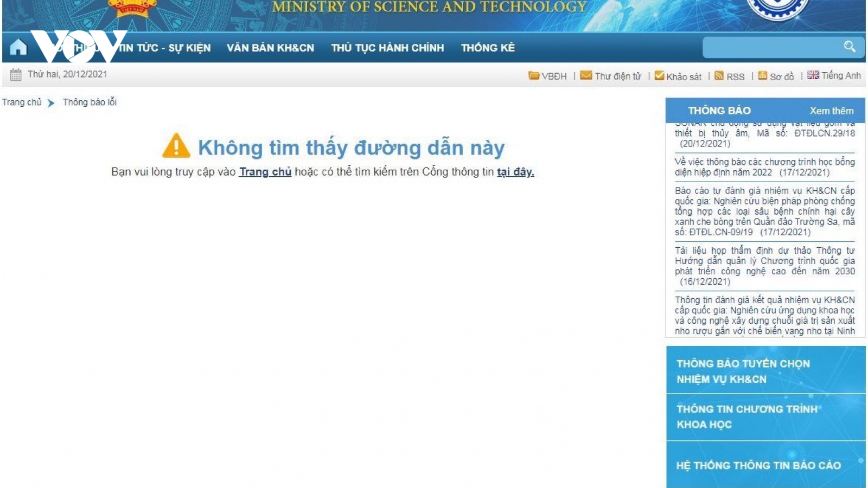
Task: Open notice with code ĐTĐLCN.29/18
Action: click(764, 136)
